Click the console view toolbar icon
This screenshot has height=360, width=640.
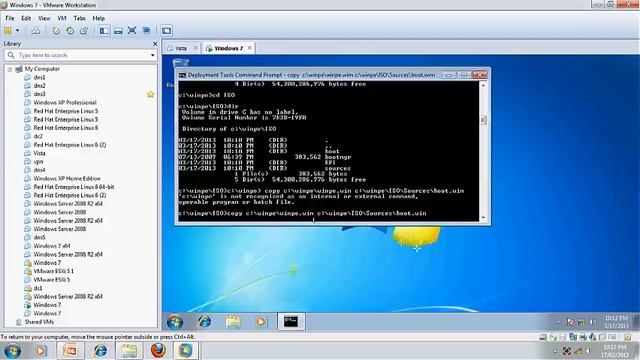[x=166, y=31]
